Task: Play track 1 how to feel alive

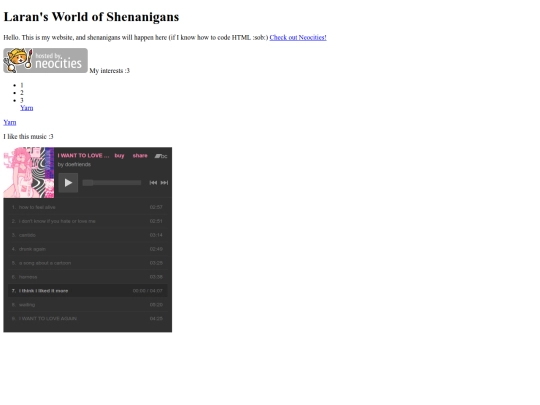Action: coord(87,207)
